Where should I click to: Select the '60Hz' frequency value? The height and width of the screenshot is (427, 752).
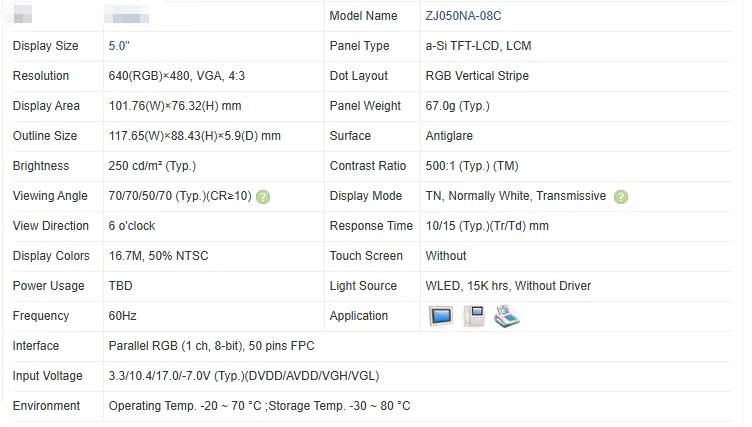click(122, 316)
